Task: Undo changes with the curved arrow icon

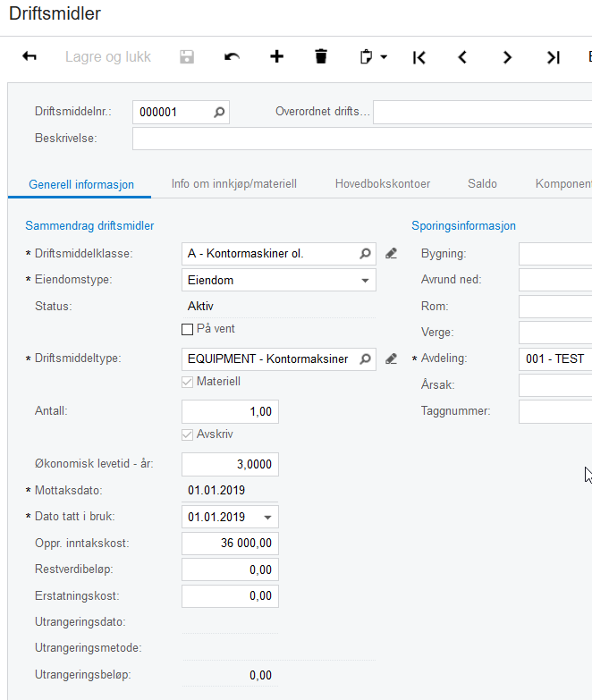Action: (x=232, y=56)
